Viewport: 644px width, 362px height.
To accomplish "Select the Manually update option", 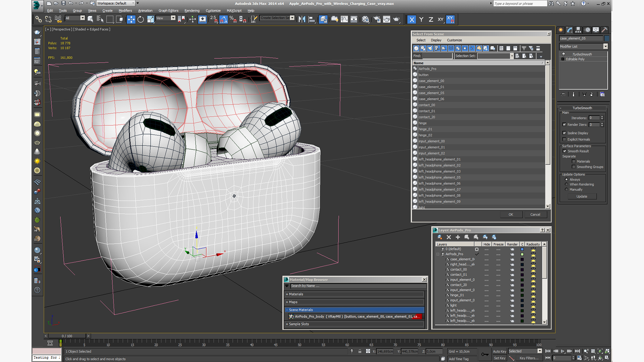I will 567,189.
